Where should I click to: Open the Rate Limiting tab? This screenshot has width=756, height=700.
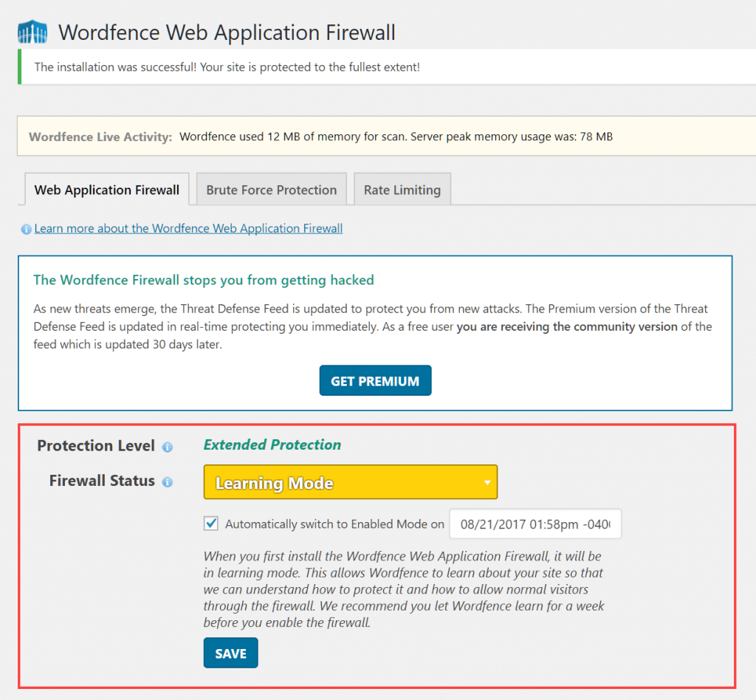(402, 189)
